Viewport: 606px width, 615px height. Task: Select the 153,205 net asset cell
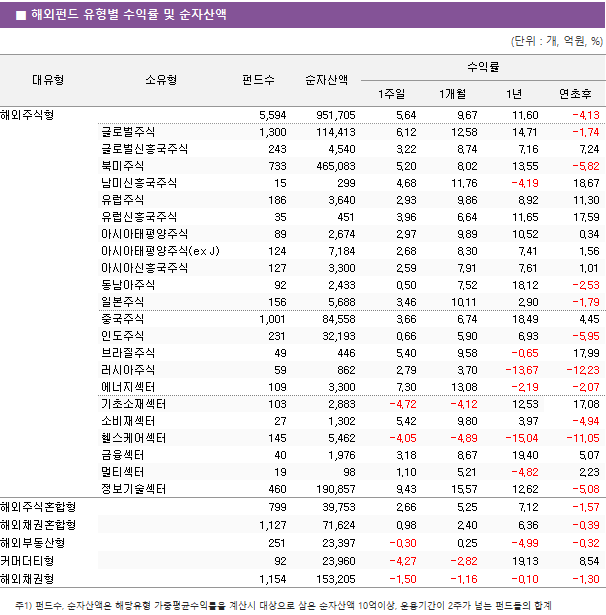click(x=336, y=579)
